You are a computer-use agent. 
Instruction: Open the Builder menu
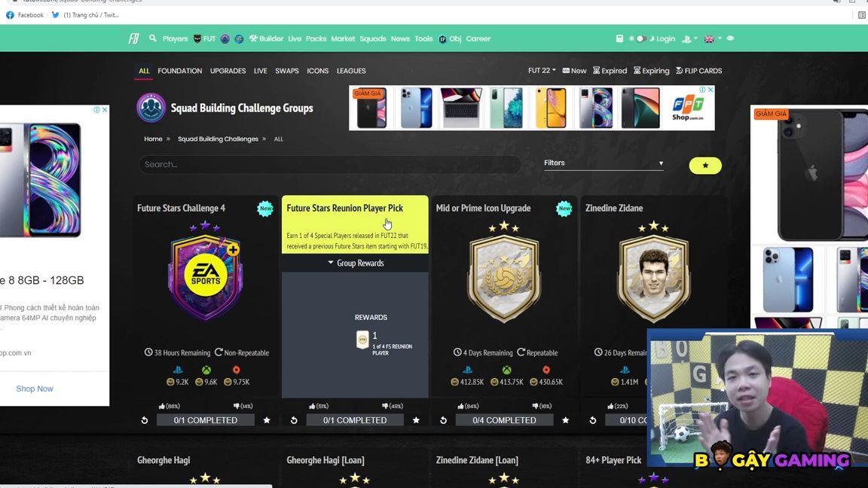(266, 38)
